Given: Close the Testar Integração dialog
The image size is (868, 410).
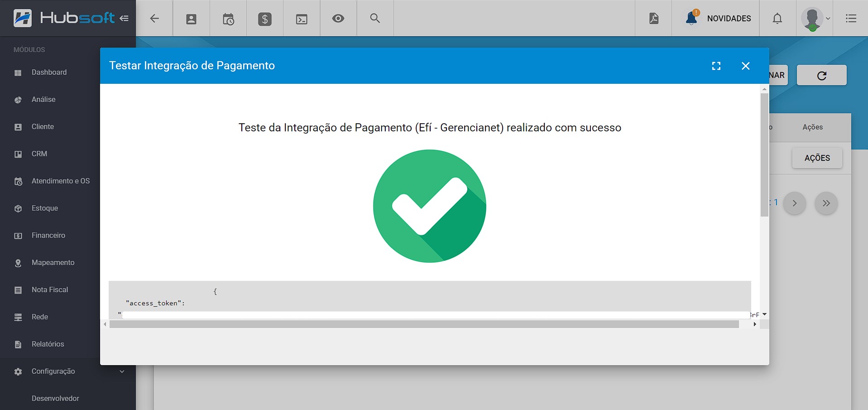Looking at the screenshot, I should (746, 66).
